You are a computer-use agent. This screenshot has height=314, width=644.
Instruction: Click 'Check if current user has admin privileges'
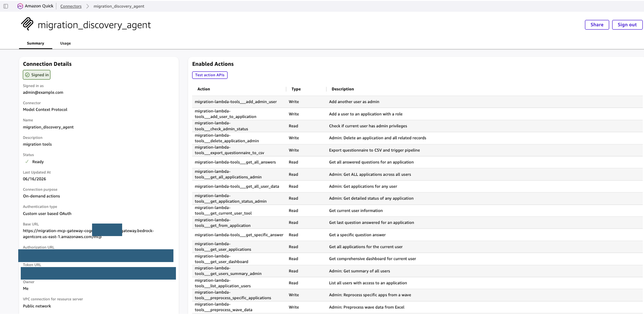click(368, 126)
